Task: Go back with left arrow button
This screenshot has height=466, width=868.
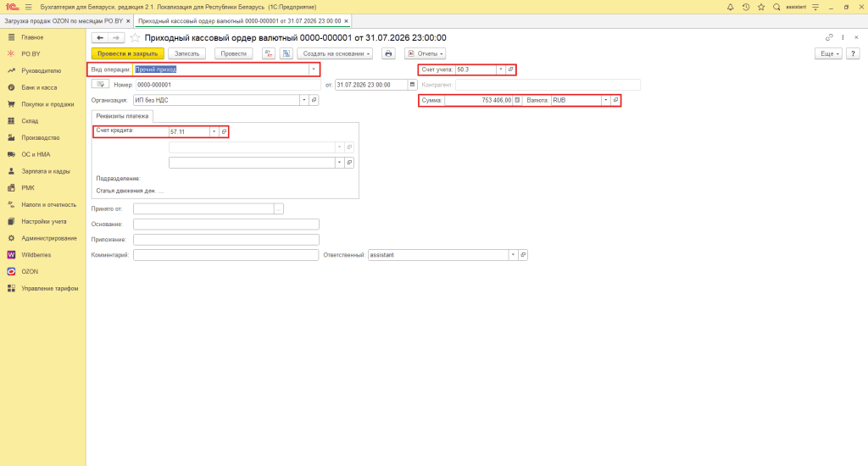Action: (100, 37)
